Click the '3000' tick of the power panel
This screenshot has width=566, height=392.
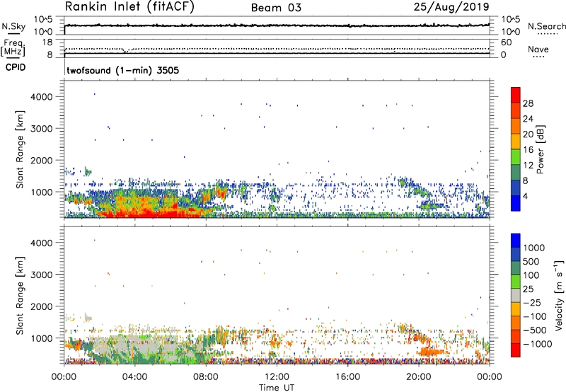click(42, 129)
